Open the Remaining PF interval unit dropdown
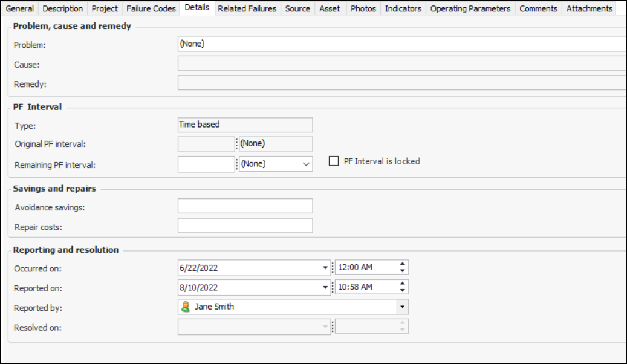Image resolution: width=627 pixels, height=364 pixels. 306,164
